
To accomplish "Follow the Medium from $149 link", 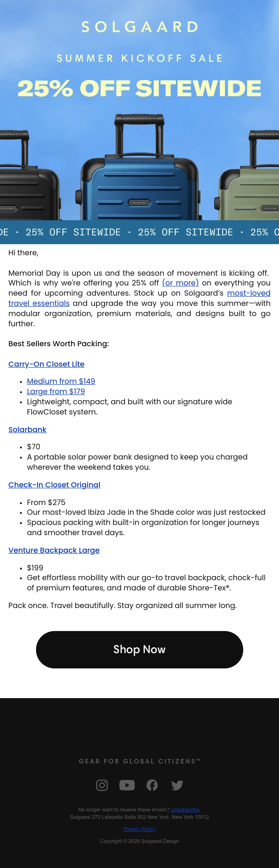I will [61, 381].
